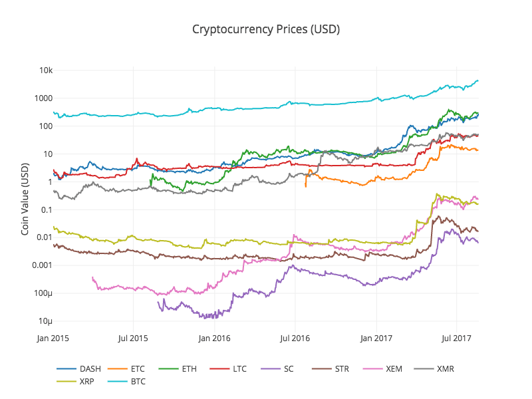Hide the ETC legend entry
The height and width of the screenshot is (399, 532).
138,368
